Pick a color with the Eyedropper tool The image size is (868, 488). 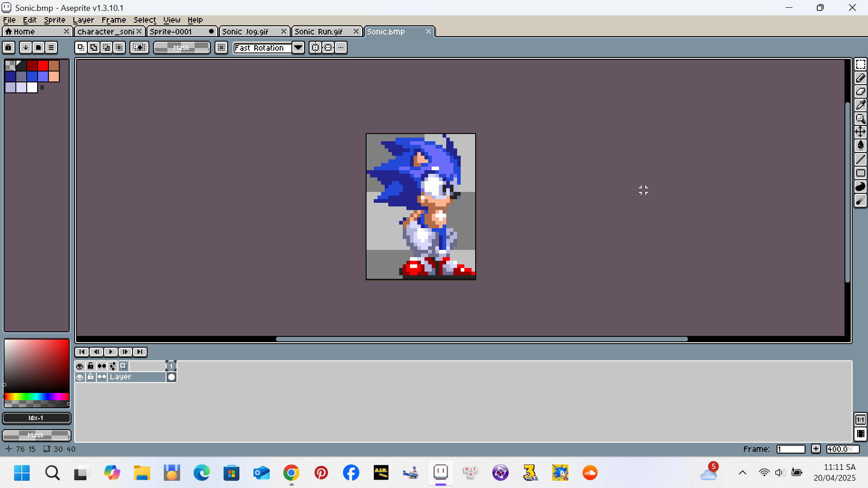tap(860, 105)
